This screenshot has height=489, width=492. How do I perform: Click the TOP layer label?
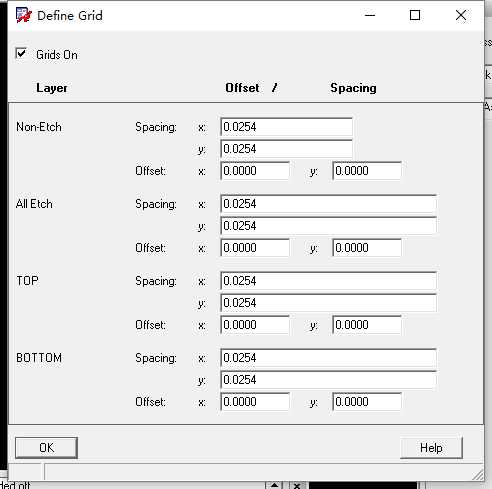pos(27,281)
